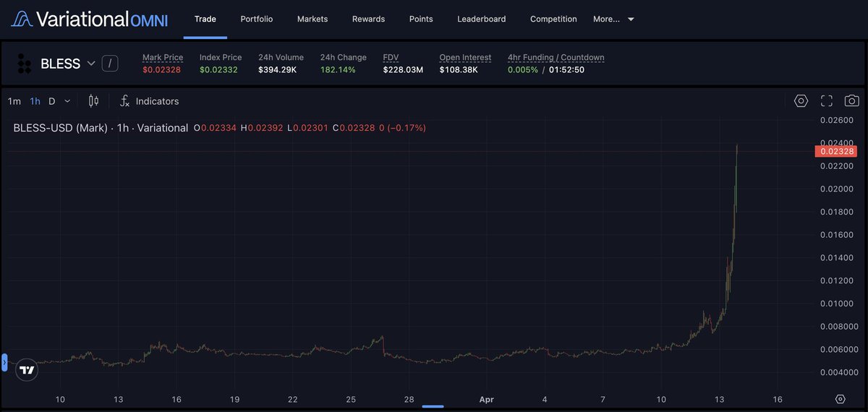Expand the left drawing toolbar arrow
The height and width of the screenshot is (412, 868).
pos(4,362)
